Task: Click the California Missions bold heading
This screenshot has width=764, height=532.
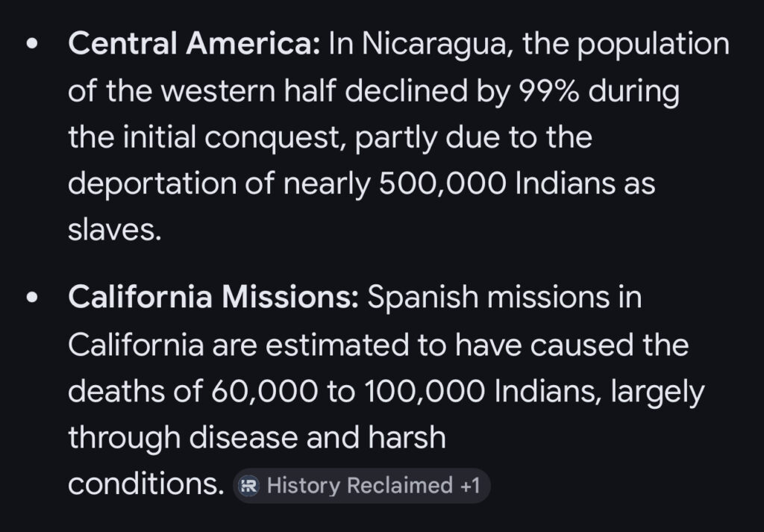Action: (214, 298)
